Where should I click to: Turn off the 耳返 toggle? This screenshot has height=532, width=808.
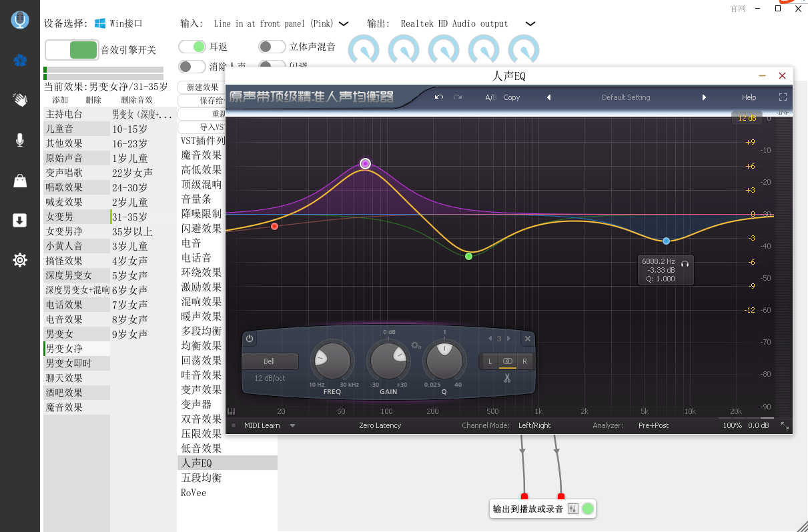191,47
